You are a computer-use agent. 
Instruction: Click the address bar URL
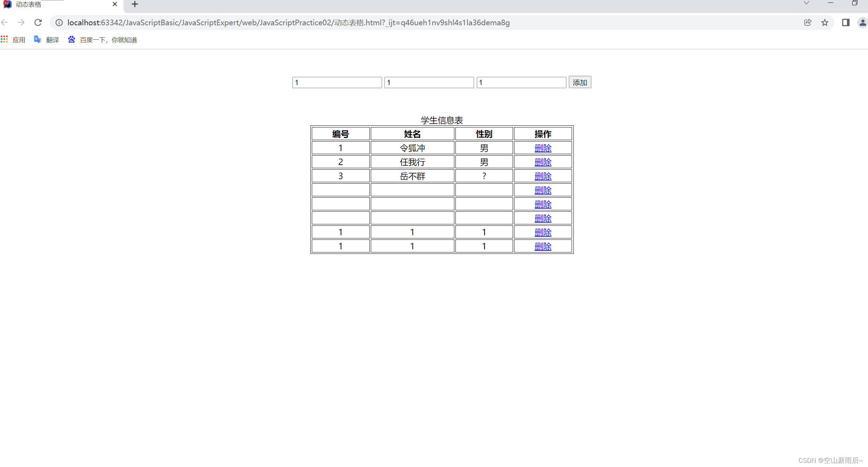click(288, 22)
